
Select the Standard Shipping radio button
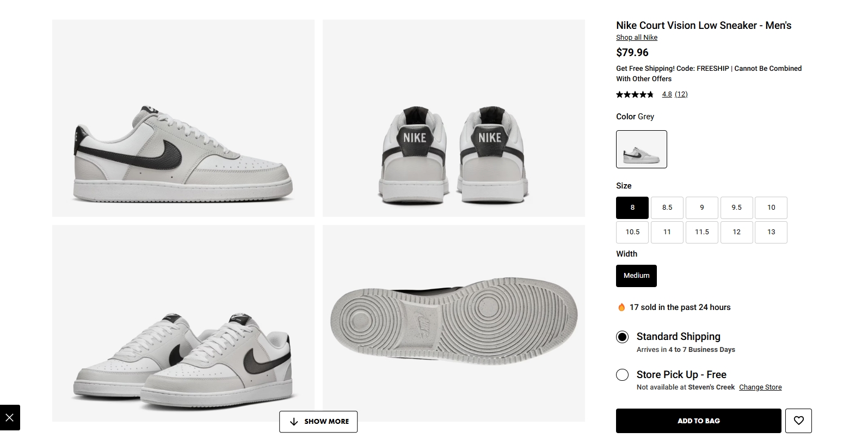tap(622, 337)
